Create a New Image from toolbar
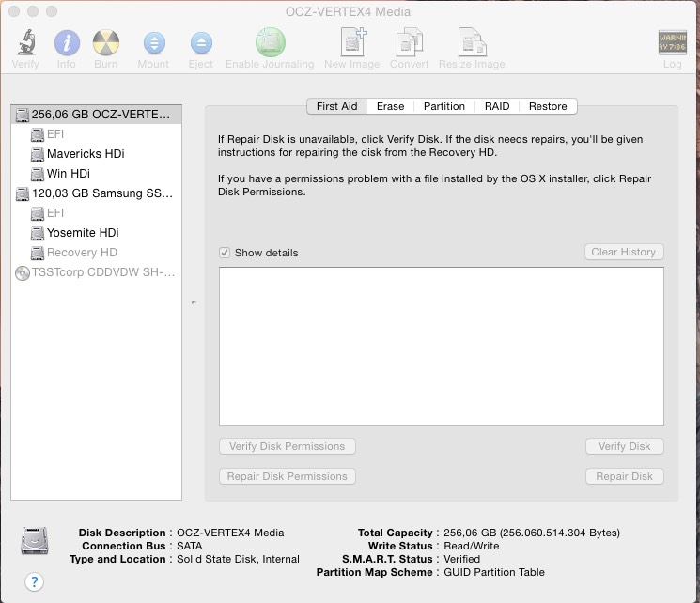Viewport: 700px width, 603px height. point(352,42)
